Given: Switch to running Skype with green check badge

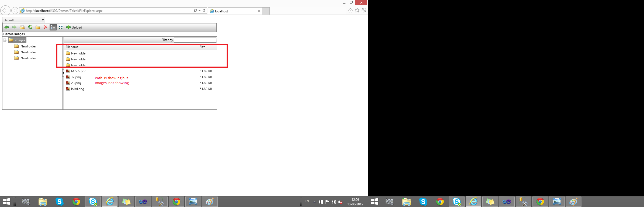Looking at the screenshot, I should point(93,201).
